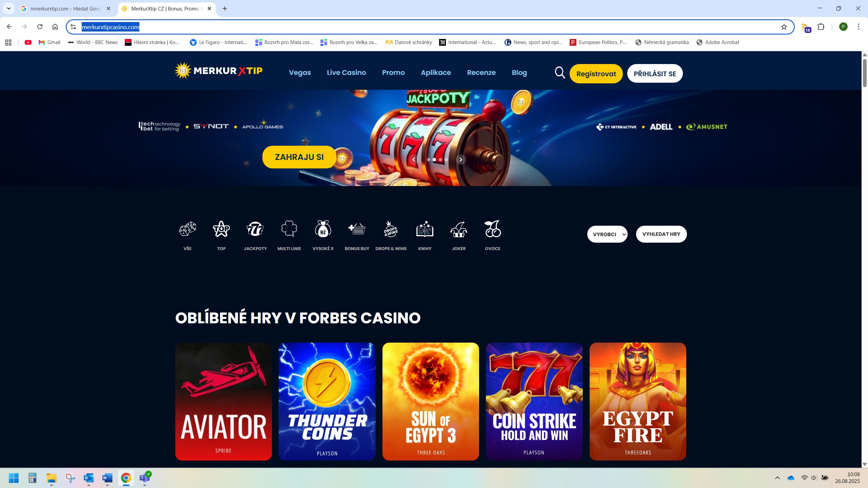Switch to the third carousel slide dot

coord(440,160)
